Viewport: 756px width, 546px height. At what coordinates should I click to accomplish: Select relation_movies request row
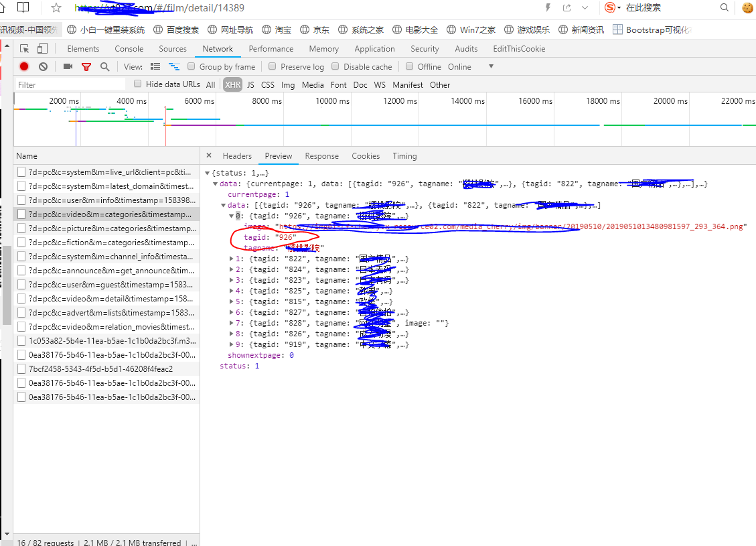(106, 326)
